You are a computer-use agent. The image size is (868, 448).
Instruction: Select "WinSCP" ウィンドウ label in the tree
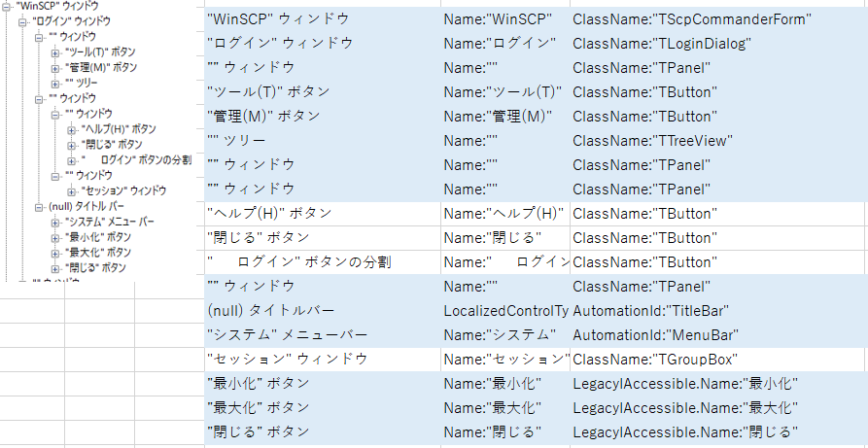pos(57,6)
